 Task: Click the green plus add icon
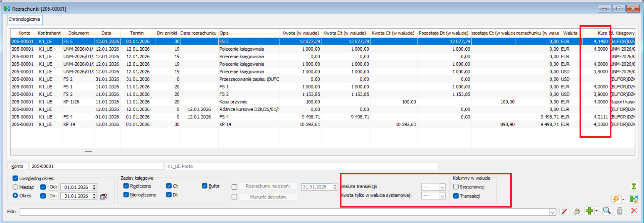click(x=589, y=211)
